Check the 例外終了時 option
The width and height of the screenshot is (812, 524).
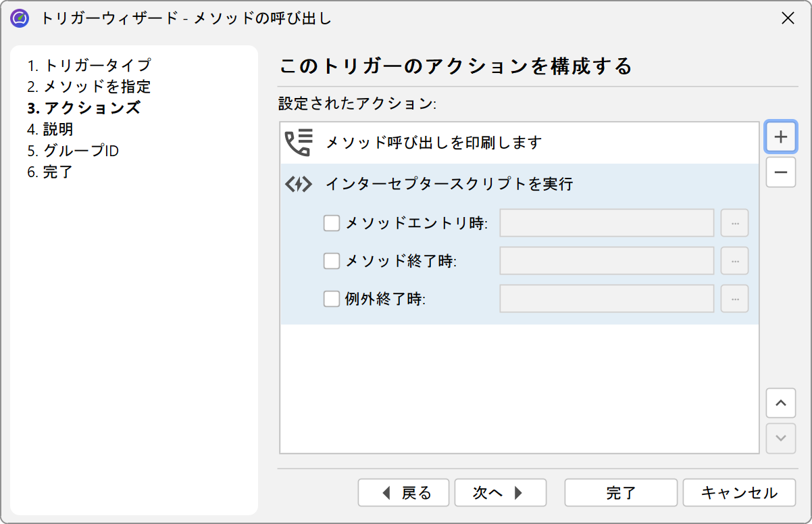pos(332,299)
